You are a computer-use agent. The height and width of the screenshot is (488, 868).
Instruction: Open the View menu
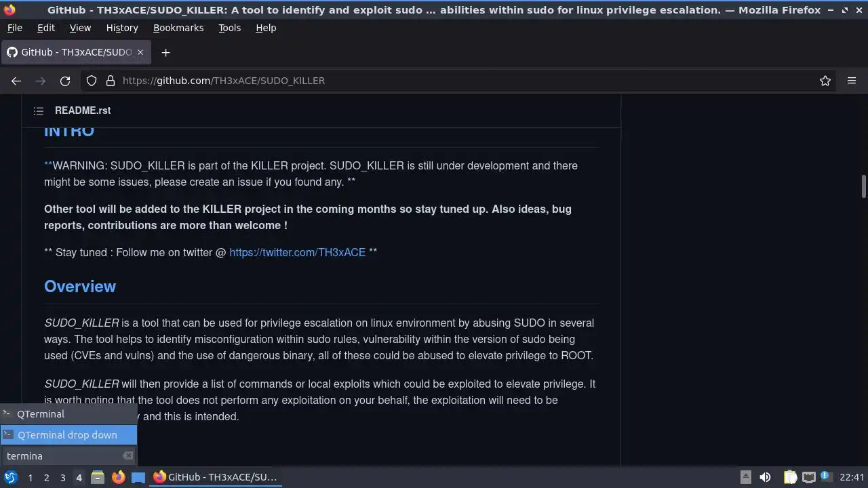click(x=80, y=28)
